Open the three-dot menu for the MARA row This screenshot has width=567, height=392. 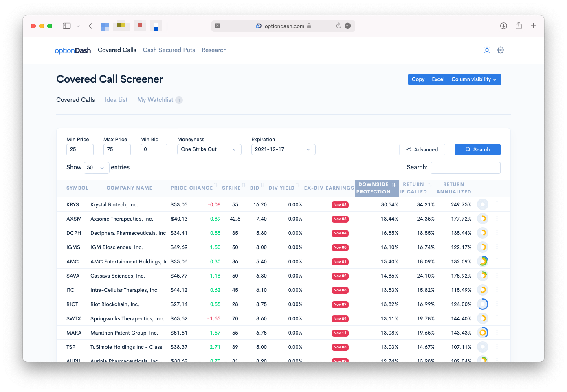point(497,332)
